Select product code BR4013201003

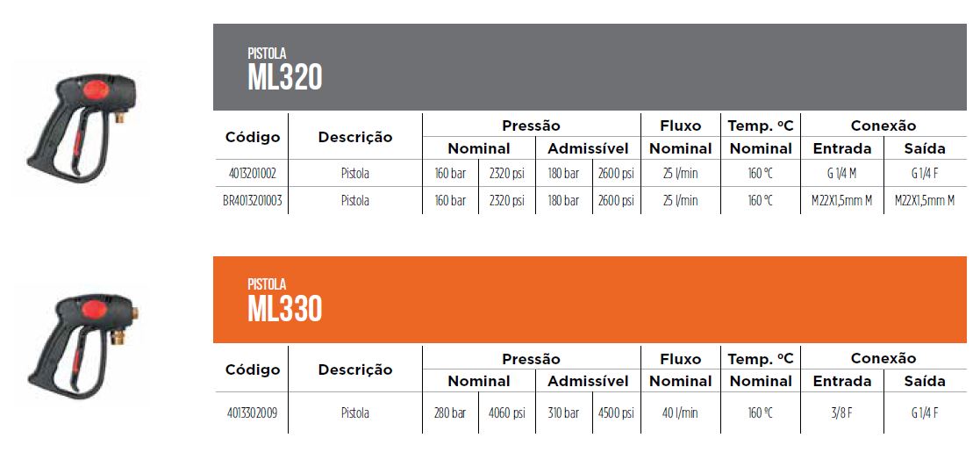pyautogui.click(x=253, y=201)
